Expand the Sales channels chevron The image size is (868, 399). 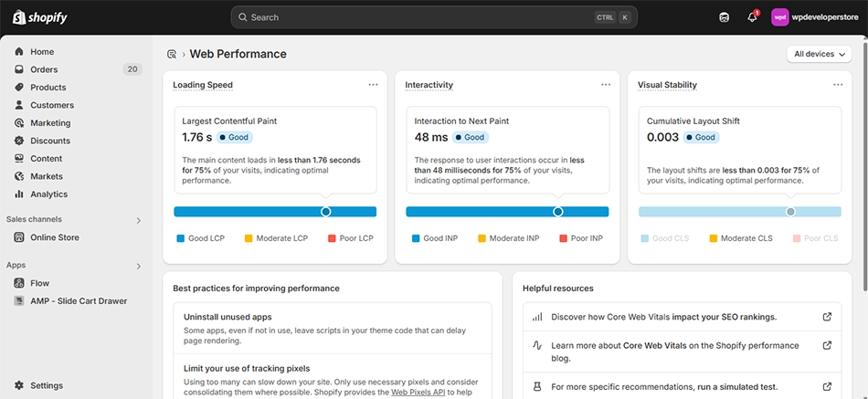click(x=138, y=220)
